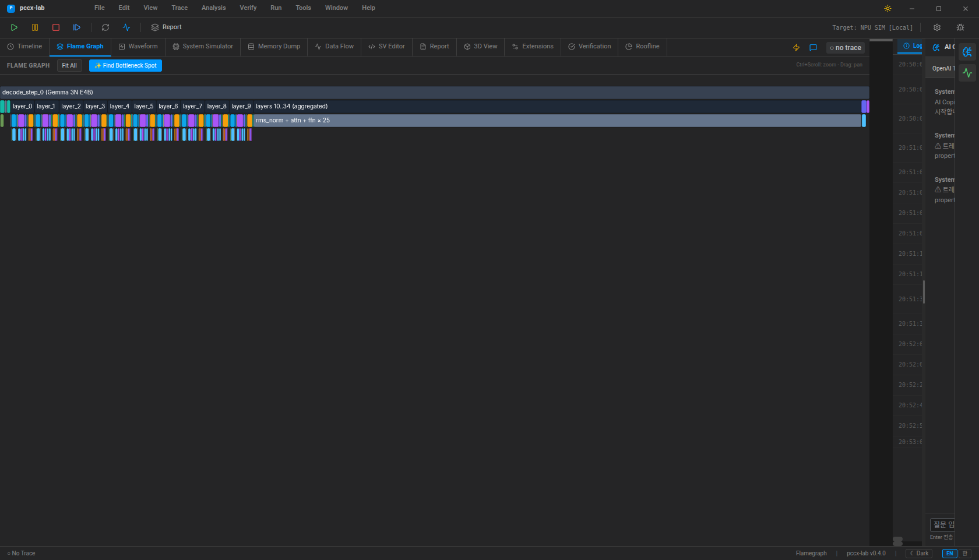979x560 pixels.
Task: Open the settings gear icon
Action: (937, 27)
